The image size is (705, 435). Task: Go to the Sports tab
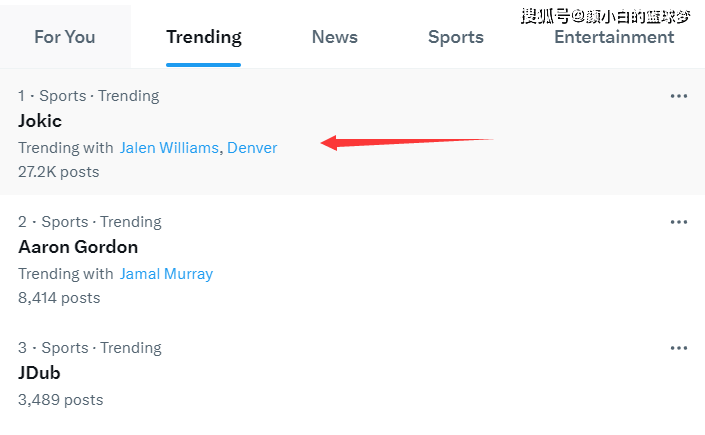pos(456,37)
